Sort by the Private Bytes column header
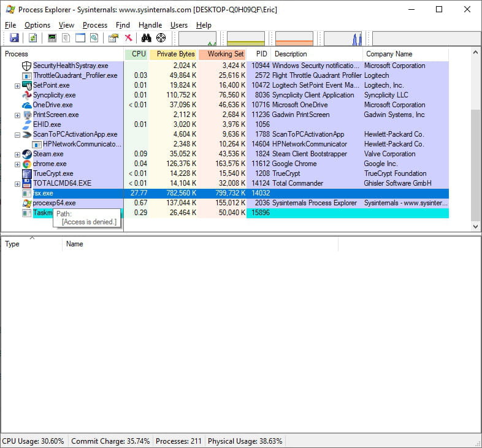 tap(173, 54)
